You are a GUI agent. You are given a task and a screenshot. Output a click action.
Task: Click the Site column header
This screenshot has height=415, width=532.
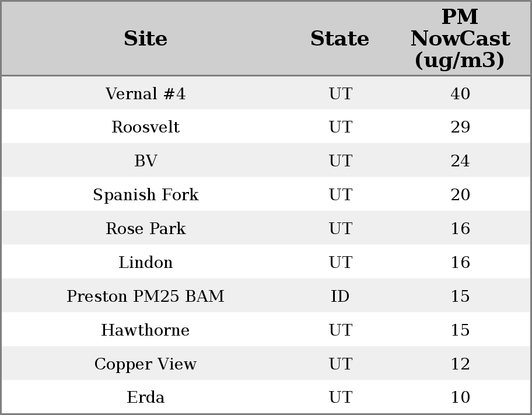click(145, 39)
